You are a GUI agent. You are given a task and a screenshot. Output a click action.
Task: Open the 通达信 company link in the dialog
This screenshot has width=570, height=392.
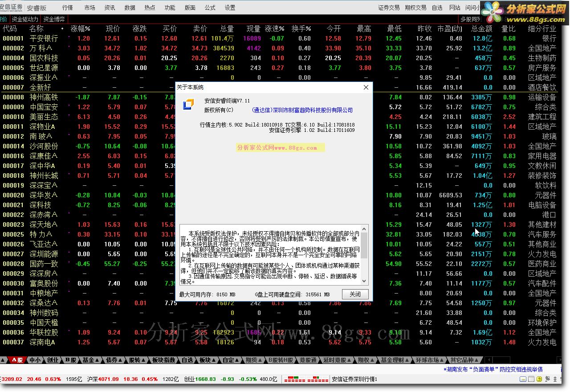tap(302, 110)
